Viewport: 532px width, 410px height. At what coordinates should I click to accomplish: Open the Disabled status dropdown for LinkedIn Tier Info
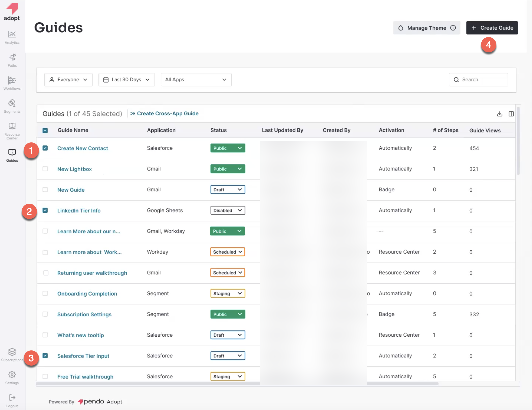click(228, 210)
